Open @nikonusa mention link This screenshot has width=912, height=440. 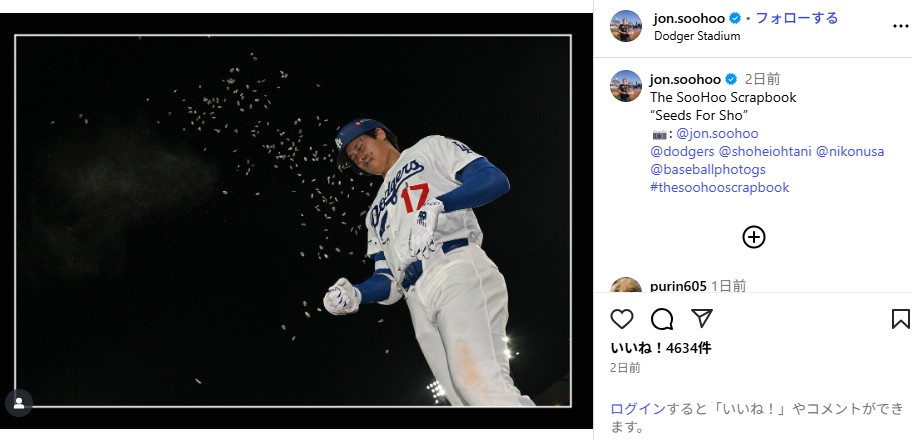pyautogui.click(x=850, y=152)
